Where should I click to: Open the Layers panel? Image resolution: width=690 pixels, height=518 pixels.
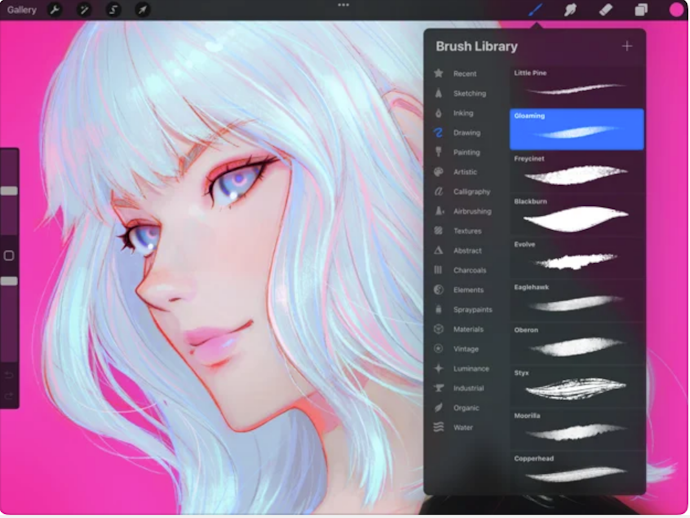[641, 10]
